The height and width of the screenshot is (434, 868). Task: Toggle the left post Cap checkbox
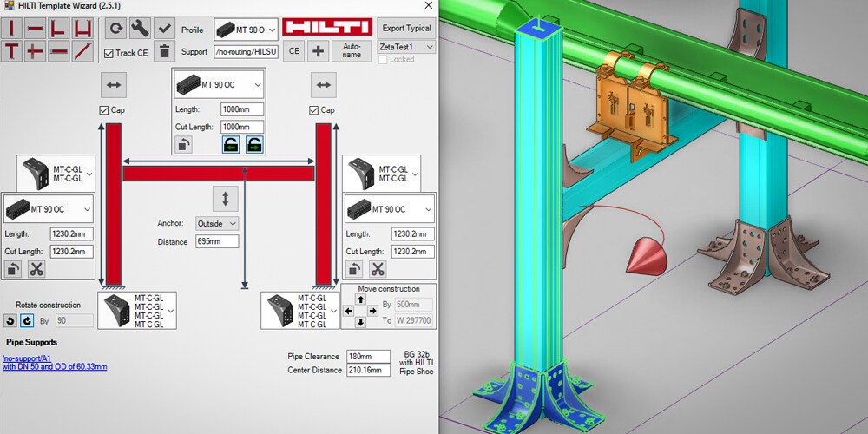coord(103,110)
